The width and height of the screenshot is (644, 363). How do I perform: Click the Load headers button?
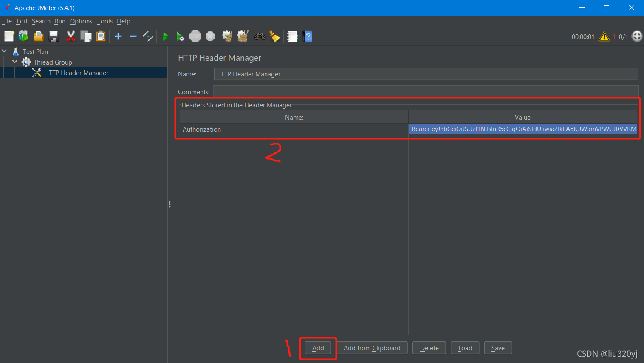(465, 348)
